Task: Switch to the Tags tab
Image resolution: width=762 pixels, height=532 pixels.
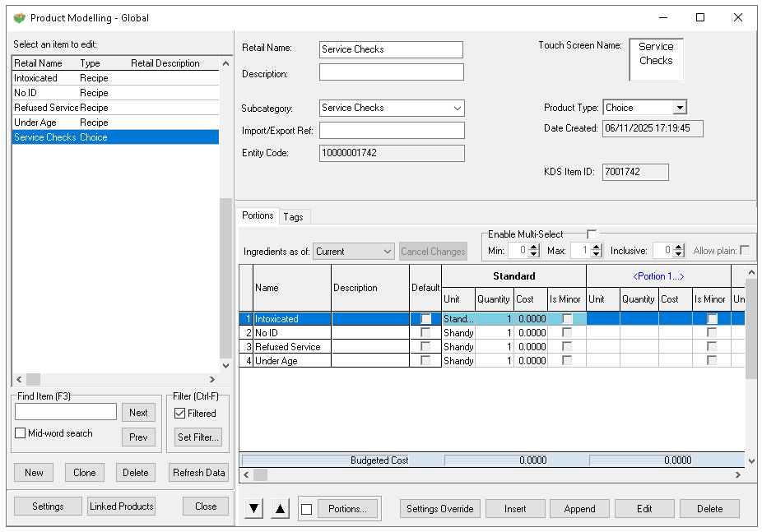Action: coord(293,217)
